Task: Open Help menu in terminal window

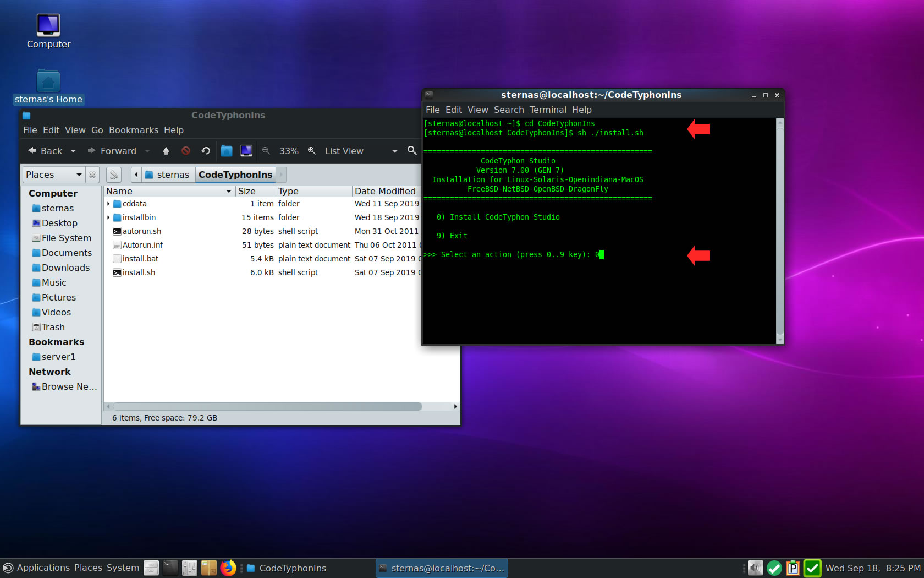Action: 581,110
